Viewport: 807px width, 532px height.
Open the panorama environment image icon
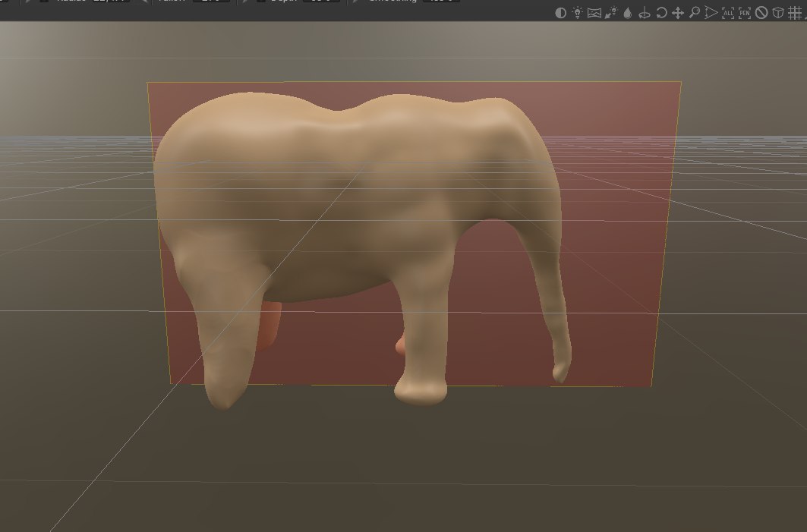tap(594, 13)
